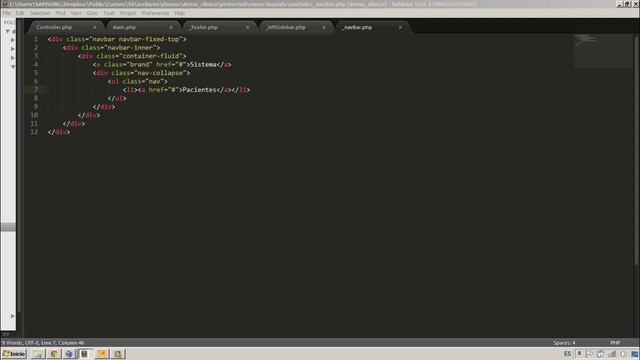Collapse the top-level sidebar folder arrow
This screenshot has width=640, height=360.
(7, 31)
